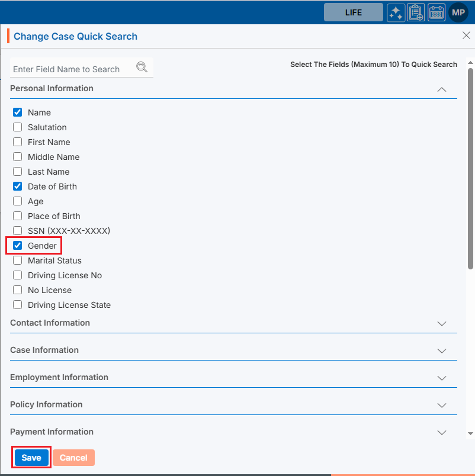The image size is (475, 476).
Task: Open the calendar icon in header
Action: [x=437, y=12]
